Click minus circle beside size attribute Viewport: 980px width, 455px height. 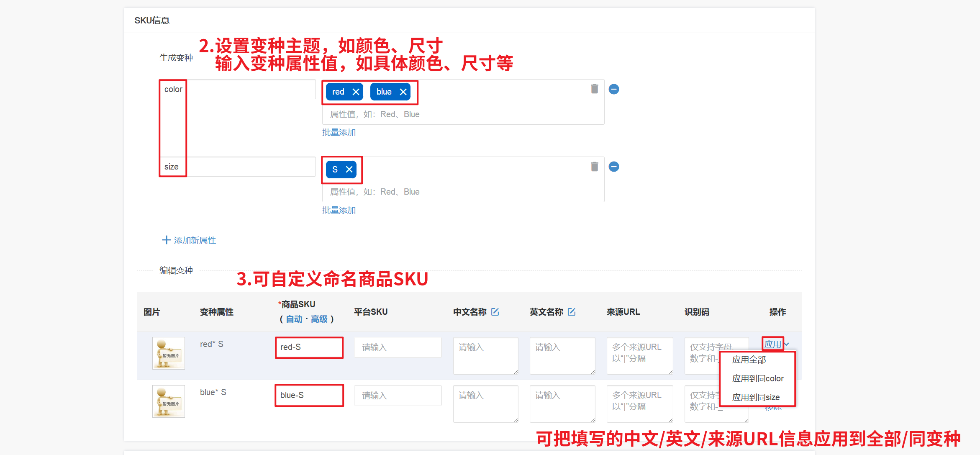click(614, 167)
